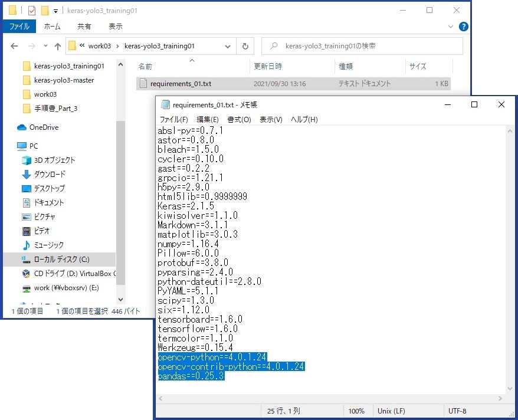This screenshot has width=518, height=420.
Task: Click Notepad vertical scroll down arrow
Action: point(510,389)
